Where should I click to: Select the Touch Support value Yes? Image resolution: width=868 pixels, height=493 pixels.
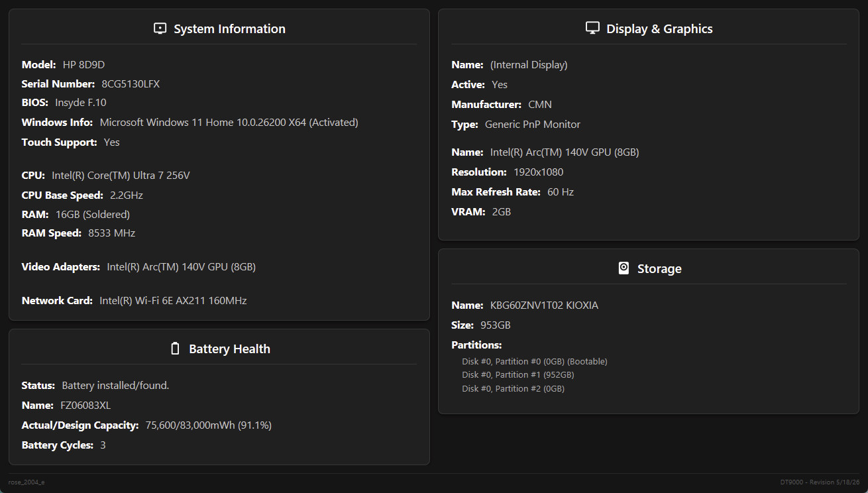coord(111,142)
